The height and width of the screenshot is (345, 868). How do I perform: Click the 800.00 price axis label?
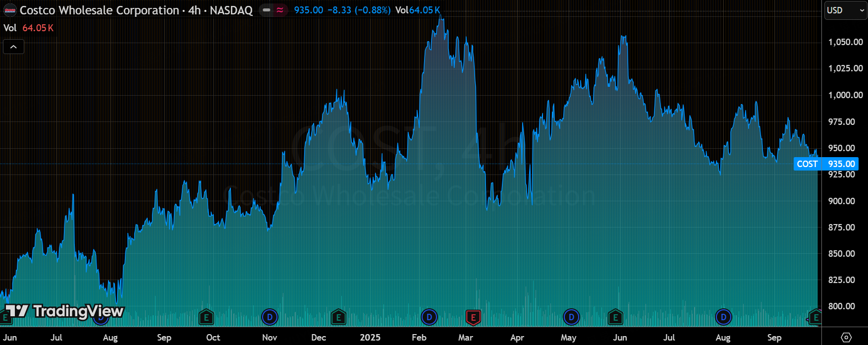(x=841, y=306)
